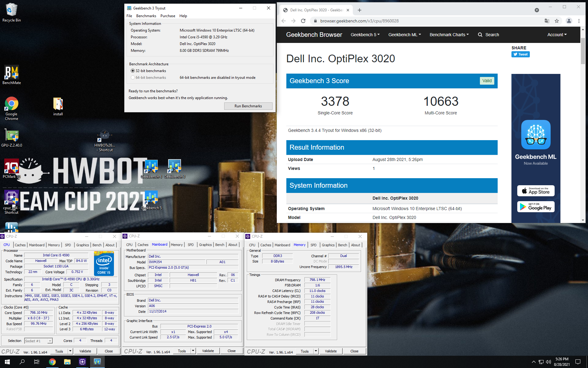Viewport: 588px width, 368px height.
Task: Close the Dell OptiPlex 3020 Chrome tab
Action: 348,10
